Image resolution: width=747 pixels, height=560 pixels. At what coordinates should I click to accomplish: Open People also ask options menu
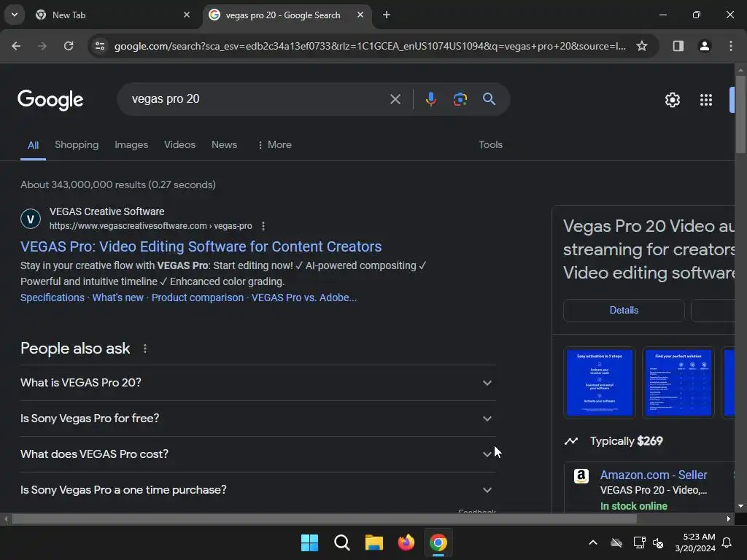click(145, 349)
